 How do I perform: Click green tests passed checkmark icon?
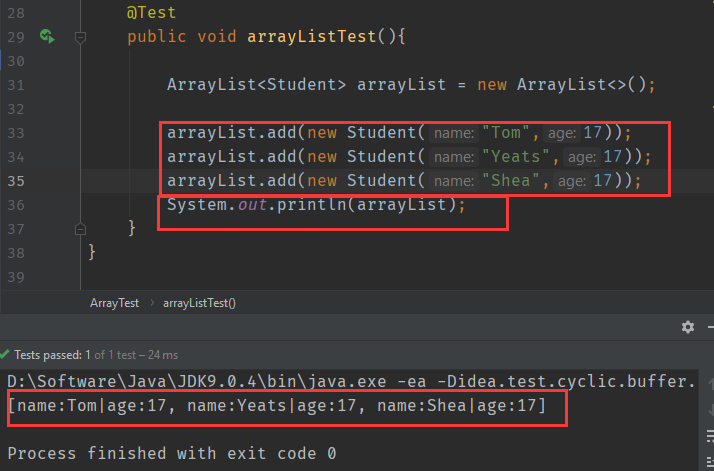(5, 354)
